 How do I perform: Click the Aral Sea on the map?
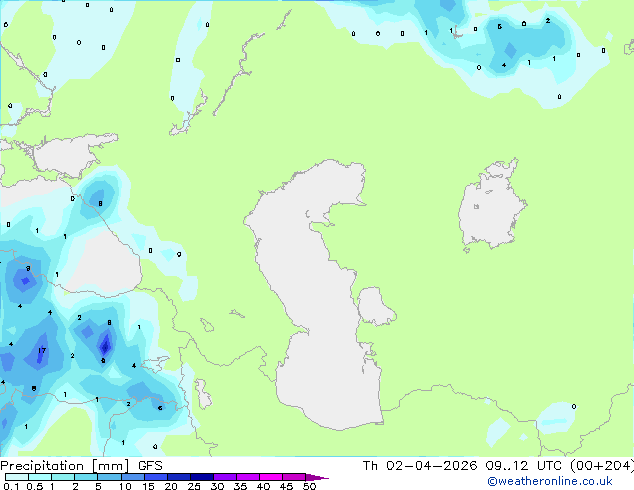[x=491, y=206]
